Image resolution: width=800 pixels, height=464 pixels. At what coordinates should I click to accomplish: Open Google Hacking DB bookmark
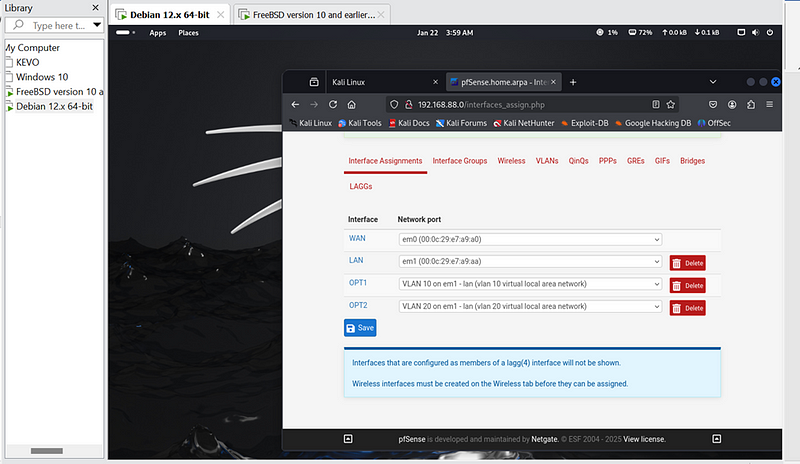click(x=653, y=123)
